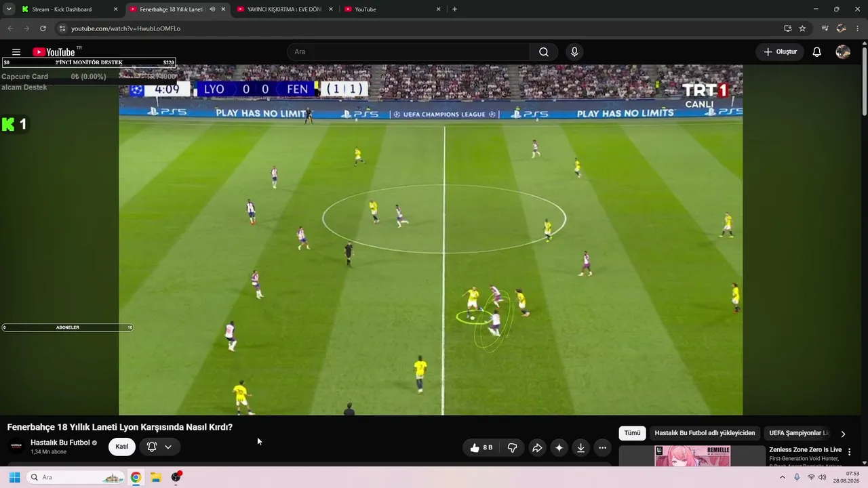The width and height of the screenshot is (868, 488).
Task: Expand the Chrome tab search dropdown
Action: click(x=9, y=9)
